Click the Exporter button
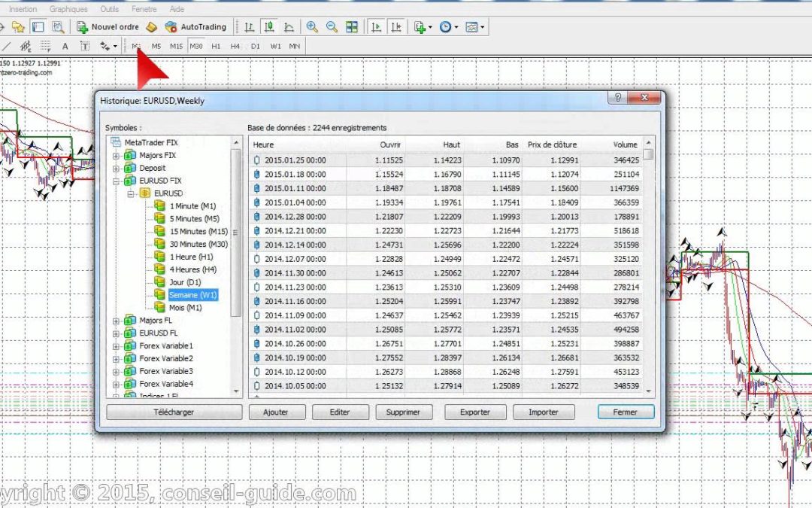The image size is (812, 508). point(475,412)
